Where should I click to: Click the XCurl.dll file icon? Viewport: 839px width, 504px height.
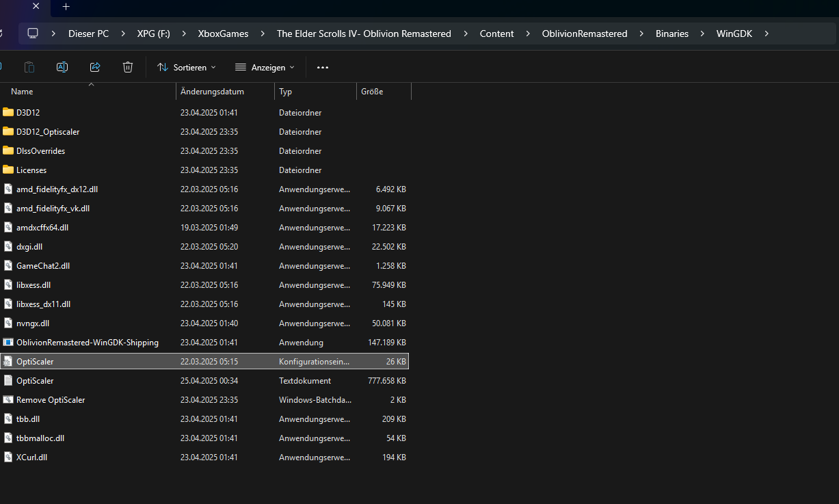pyautogui.click(x=8, y=457)
